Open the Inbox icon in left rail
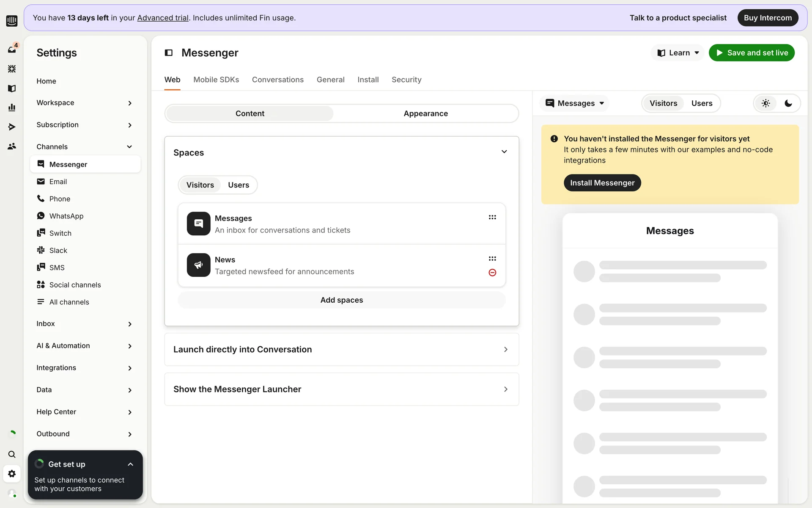Image resolution: width=812 pixels, height=508 pixels. [x=12, y=50]
